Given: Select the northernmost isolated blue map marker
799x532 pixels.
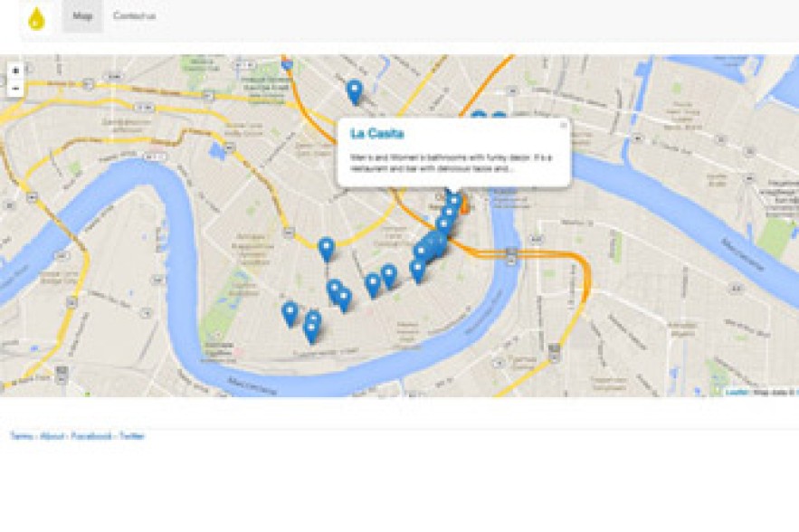Looking at the screenshot, I should pos(355,92).
